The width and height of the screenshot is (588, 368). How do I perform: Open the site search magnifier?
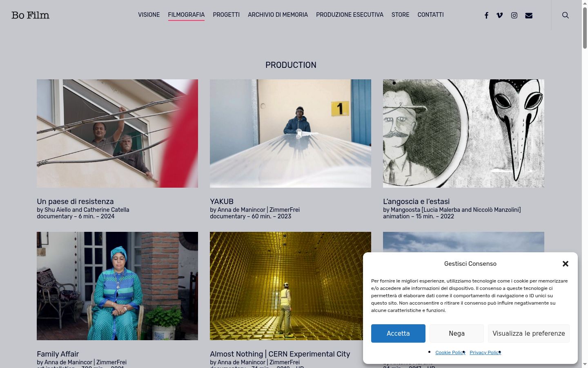(x=566, y=15)
